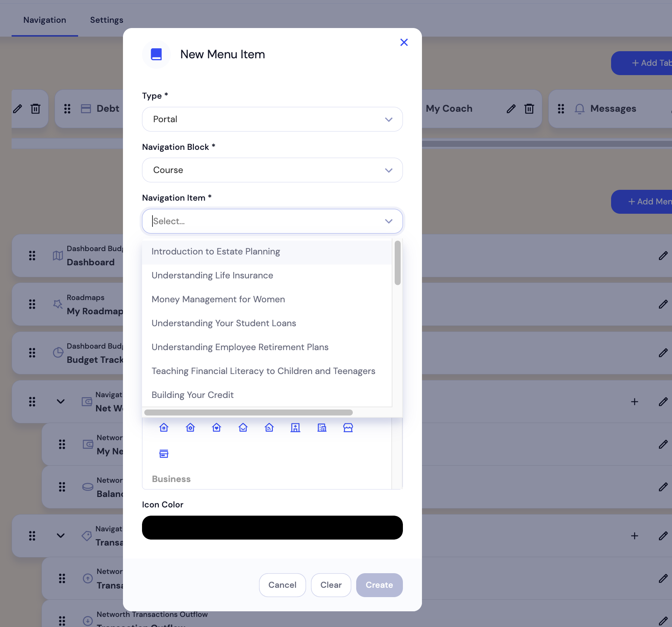Viewport: 672px width, 627px height.
Task: Choose the storefront awning icon
Action: [348, 427]
